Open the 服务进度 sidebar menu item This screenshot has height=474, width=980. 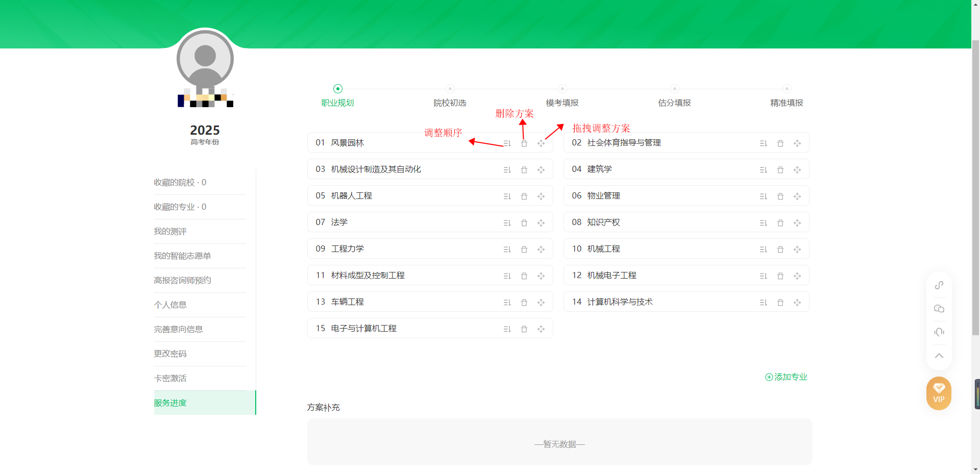tap(170, 403)
